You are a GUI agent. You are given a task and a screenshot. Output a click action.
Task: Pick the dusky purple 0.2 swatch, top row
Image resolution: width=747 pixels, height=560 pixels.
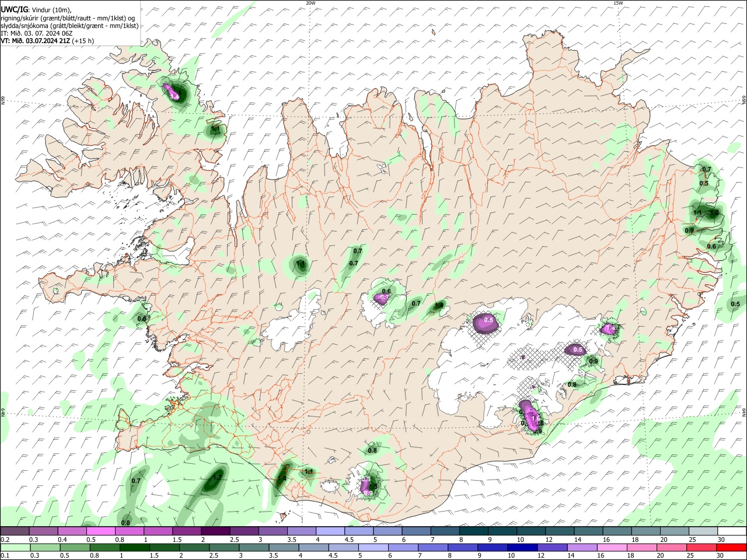[15, 531]
